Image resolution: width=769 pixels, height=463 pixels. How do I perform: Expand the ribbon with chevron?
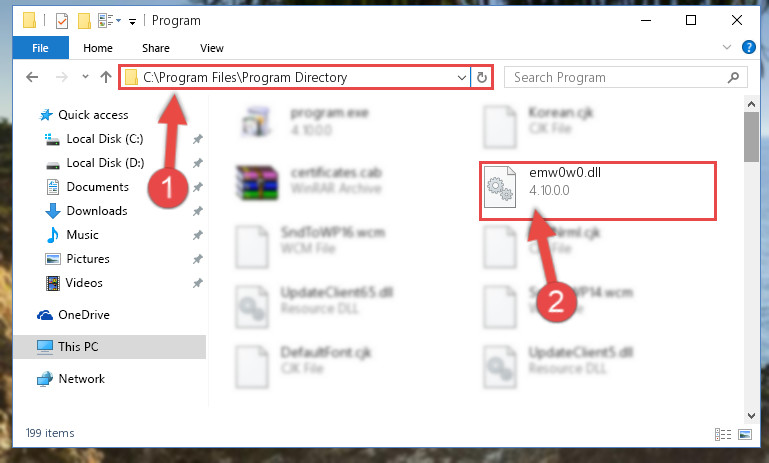coord(727,48)
